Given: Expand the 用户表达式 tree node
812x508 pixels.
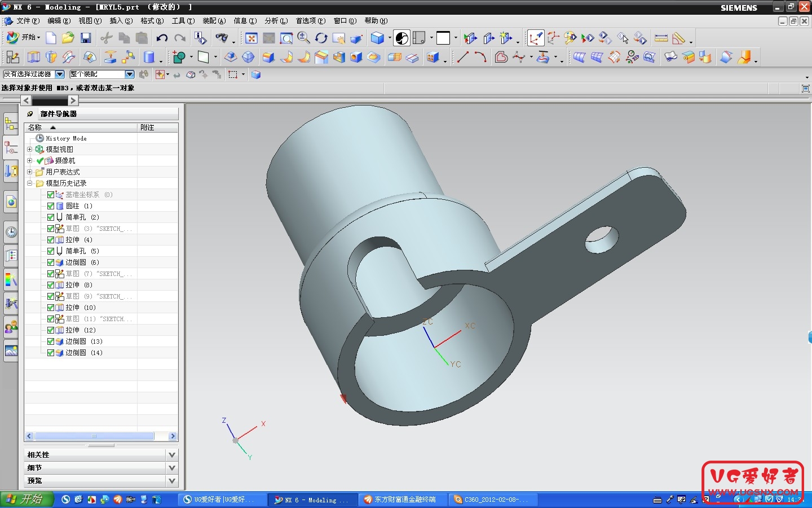Looking at the screenshot, I should pos(30,172).
